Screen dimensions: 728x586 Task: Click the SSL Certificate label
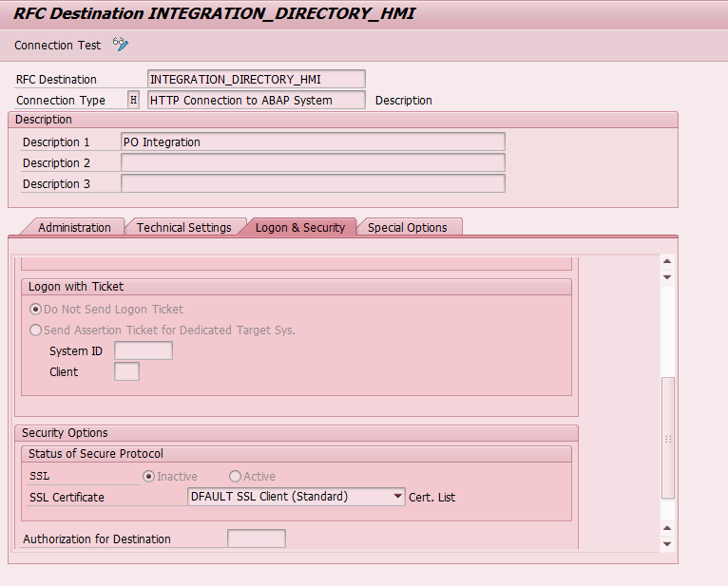point(67,498)
